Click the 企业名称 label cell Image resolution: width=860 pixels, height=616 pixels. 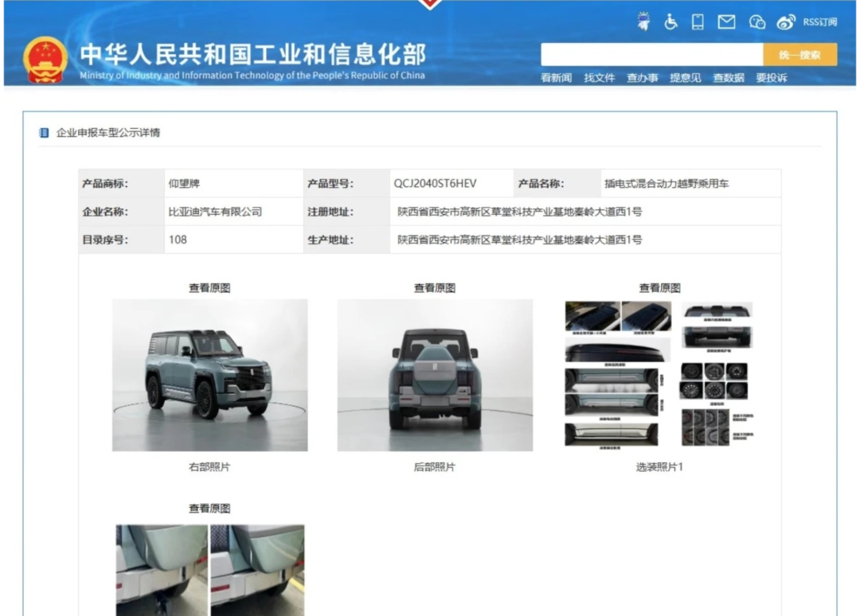[121, 212]
